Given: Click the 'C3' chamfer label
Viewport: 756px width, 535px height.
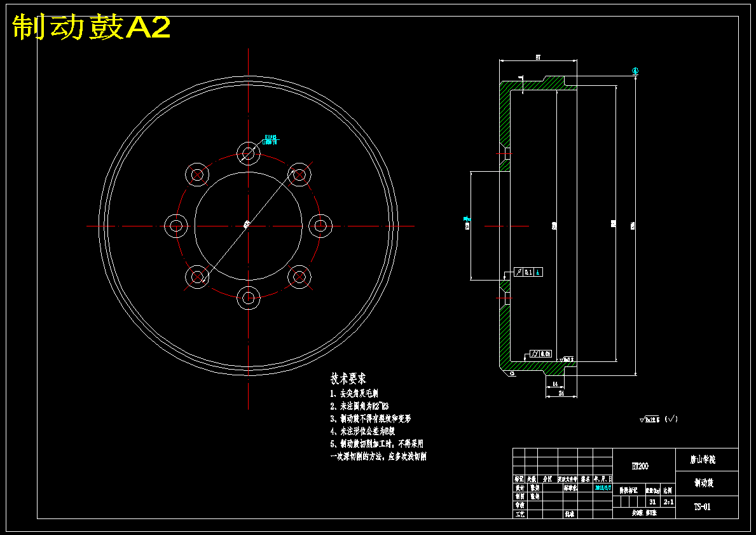Looking at the screenshot, I should click(x=512, y=374).
